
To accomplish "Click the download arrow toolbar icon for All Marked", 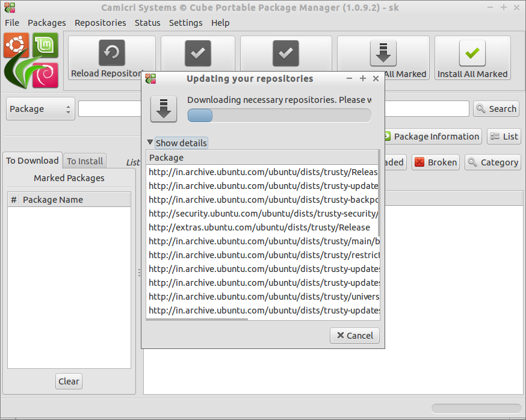I will point(383,53).
